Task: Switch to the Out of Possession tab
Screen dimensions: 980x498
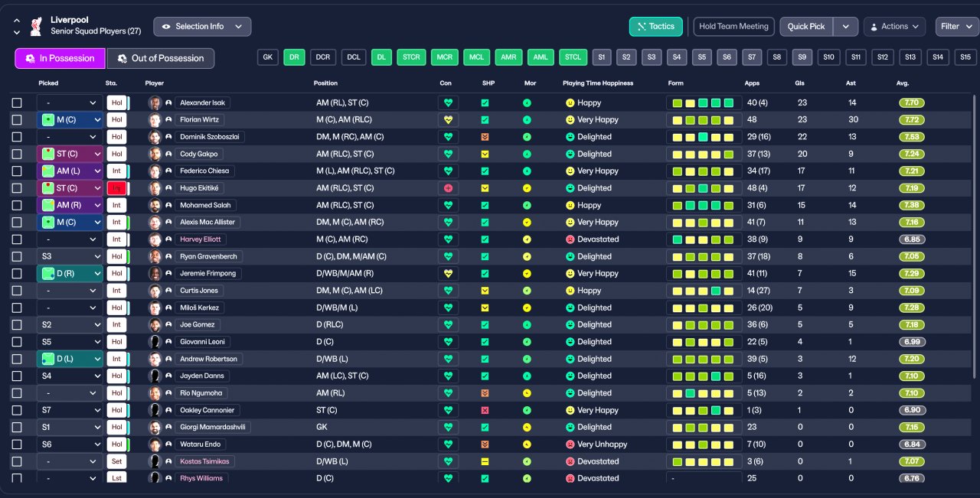Action: pyautogui.click(x=160, y=58)
